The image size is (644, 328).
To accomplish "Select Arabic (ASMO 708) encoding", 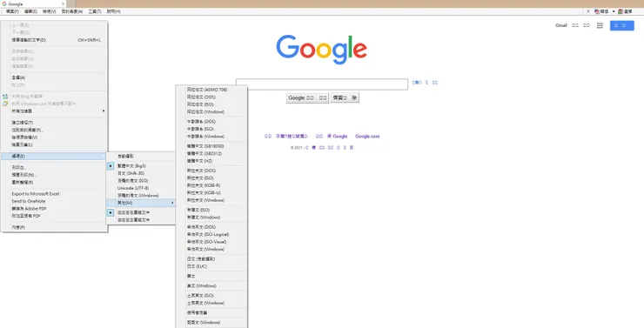I will point(211,90).
